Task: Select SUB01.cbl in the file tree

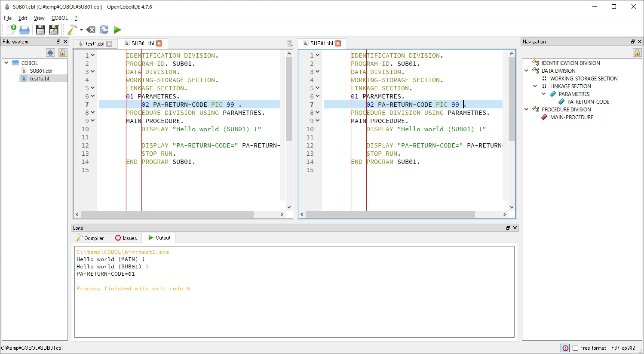Action: 41,71
